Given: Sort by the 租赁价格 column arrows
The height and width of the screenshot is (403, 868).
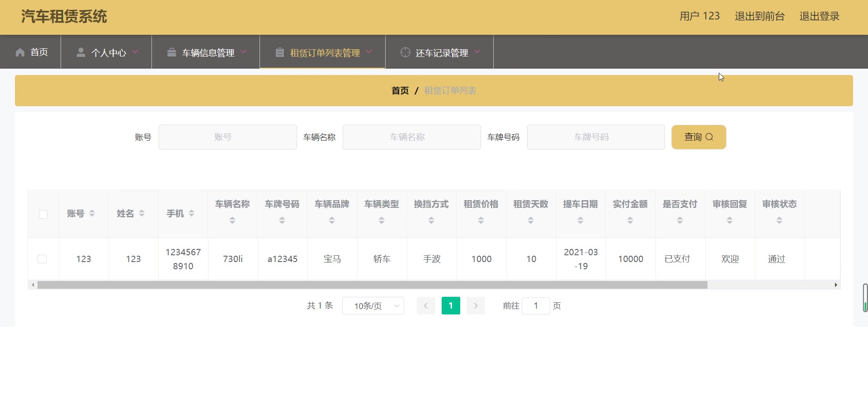Looking at the screenshot, I should [x=481, y=220].
